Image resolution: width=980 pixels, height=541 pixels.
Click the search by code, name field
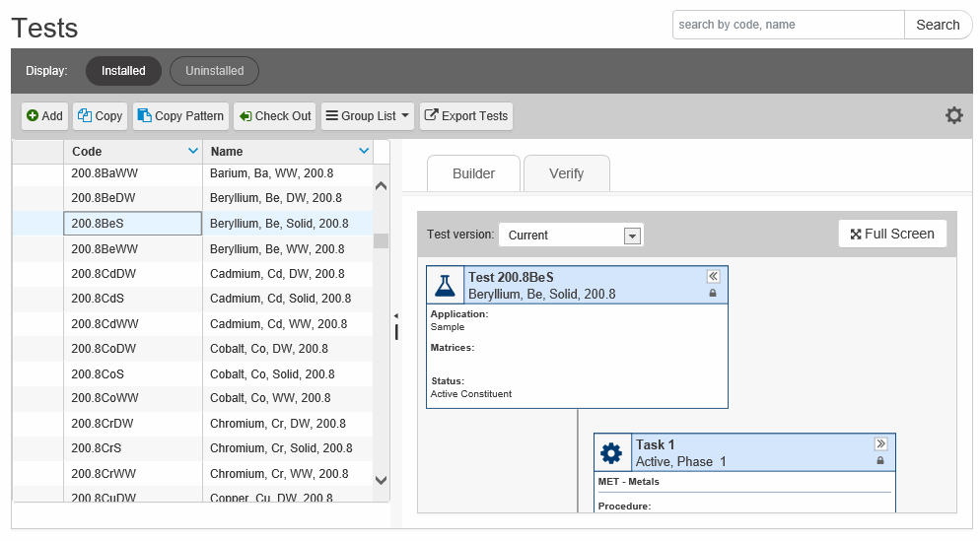click(788, 25)
